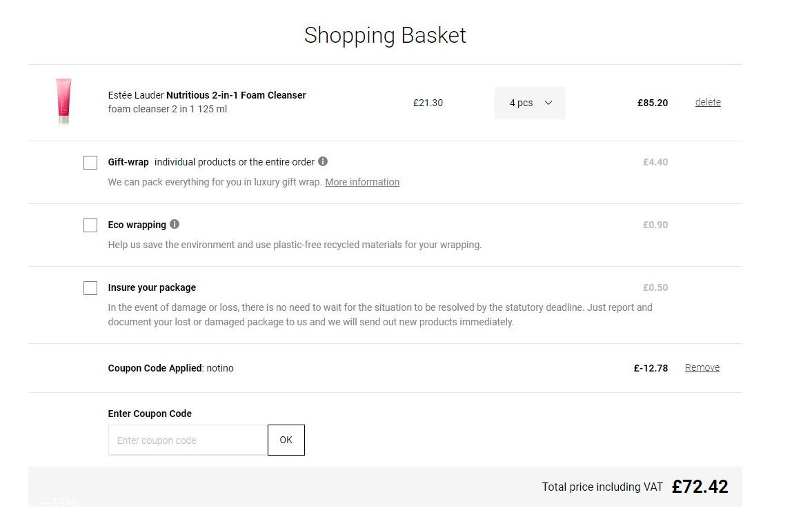
Task: Click the £85.20 item subtotal
Action: click(653, 103)
